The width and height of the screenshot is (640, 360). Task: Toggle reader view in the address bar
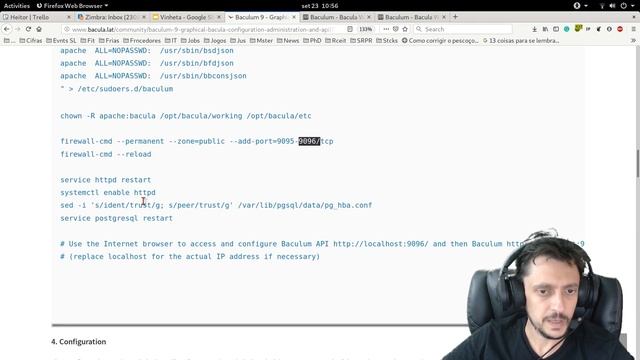pyautogui.click(x=350, y=29)
